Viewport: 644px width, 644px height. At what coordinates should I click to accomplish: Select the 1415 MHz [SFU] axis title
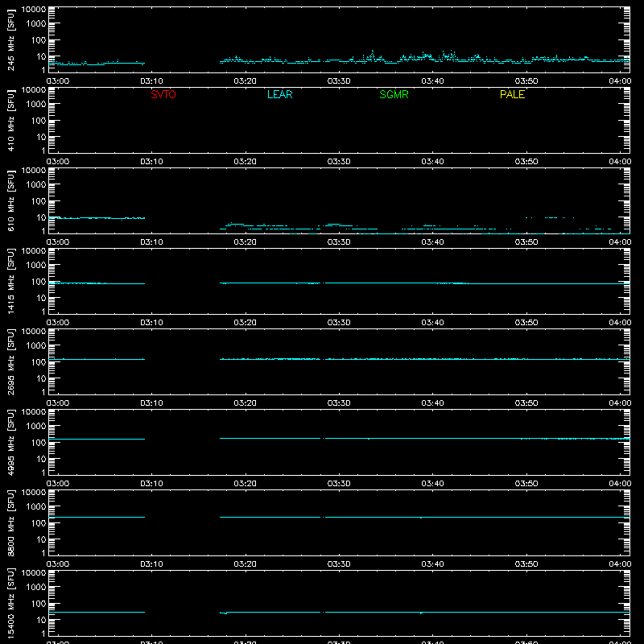[x=11, y=281]
